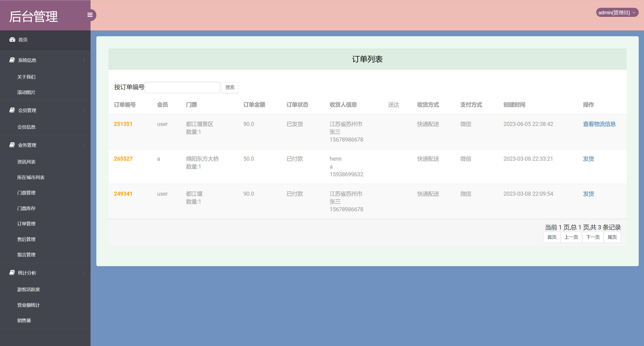This screenshot has height=346, width=644.
Task: Open order number 251351
Action: point(123,124)
